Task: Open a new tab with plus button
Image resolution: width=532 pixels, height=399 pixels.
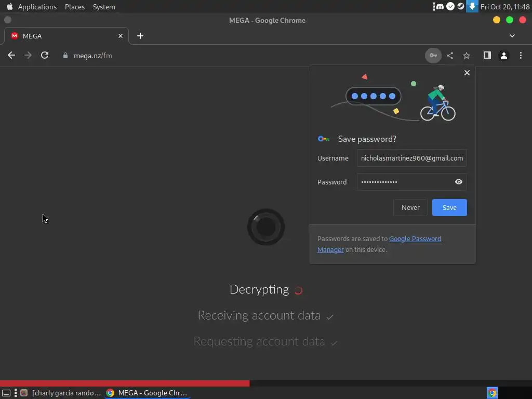Action: pyautogui.click(x=140, y=36)
